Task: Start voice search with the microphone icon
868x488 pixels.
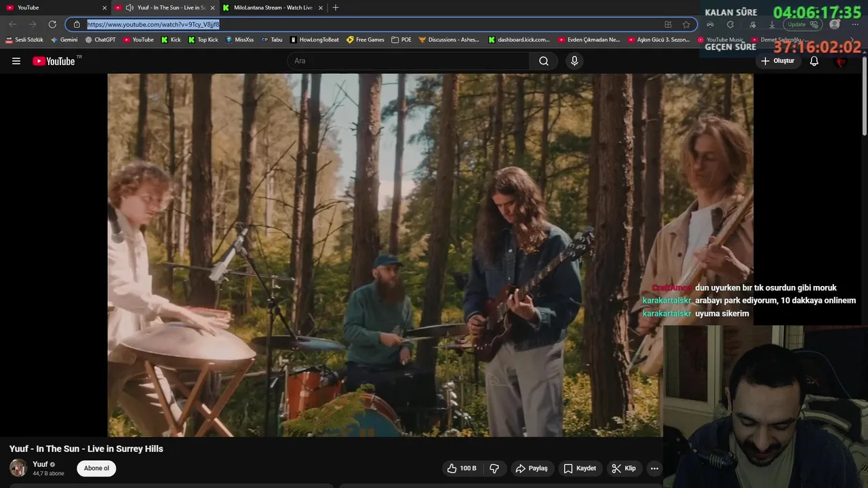Action: (x=574, y=61)
